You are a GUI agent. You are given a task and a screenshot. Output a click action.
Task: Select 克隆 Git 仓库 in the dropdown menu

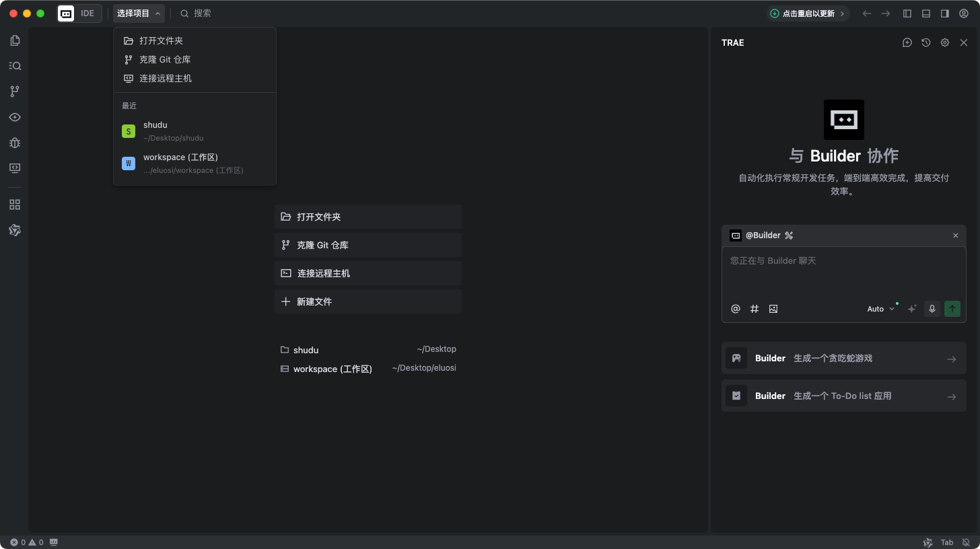pos(195,60)
